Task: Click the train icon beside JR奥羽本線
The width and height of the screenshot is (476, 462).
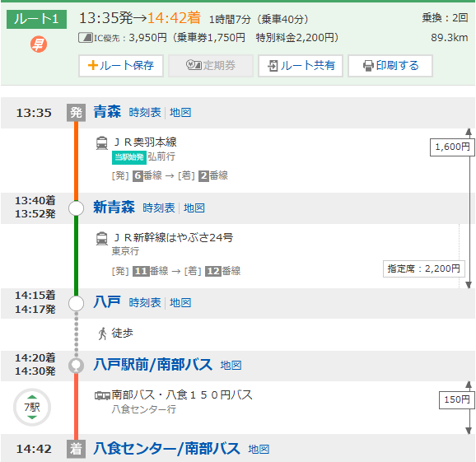Action: (101, 143)
